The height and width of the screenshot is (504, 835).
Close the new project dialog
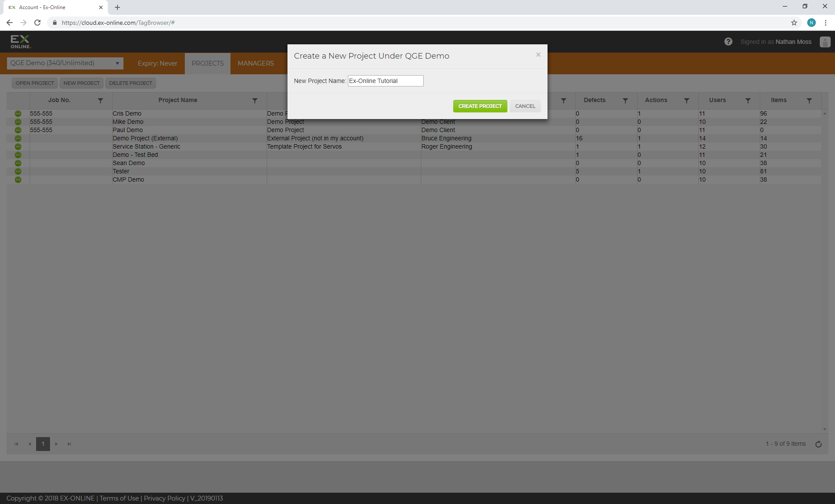point(538,55)
